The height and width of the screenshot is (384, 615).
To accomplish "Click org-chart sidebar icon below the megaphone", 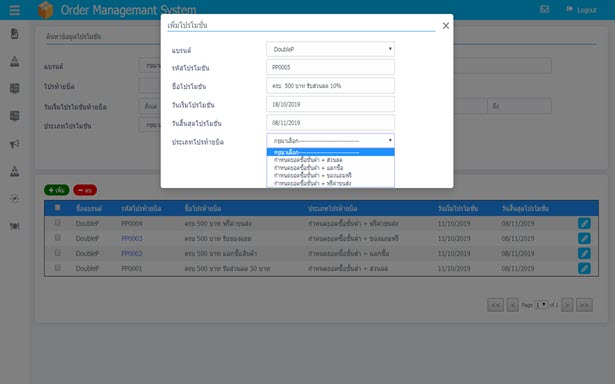I will coord(15,171).
